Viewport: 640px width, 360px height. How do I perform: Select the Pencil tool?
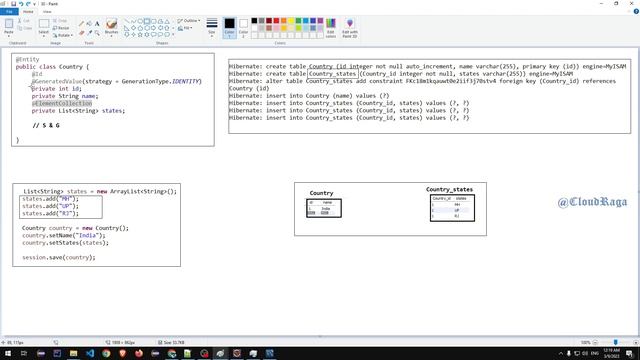(81, 24)
